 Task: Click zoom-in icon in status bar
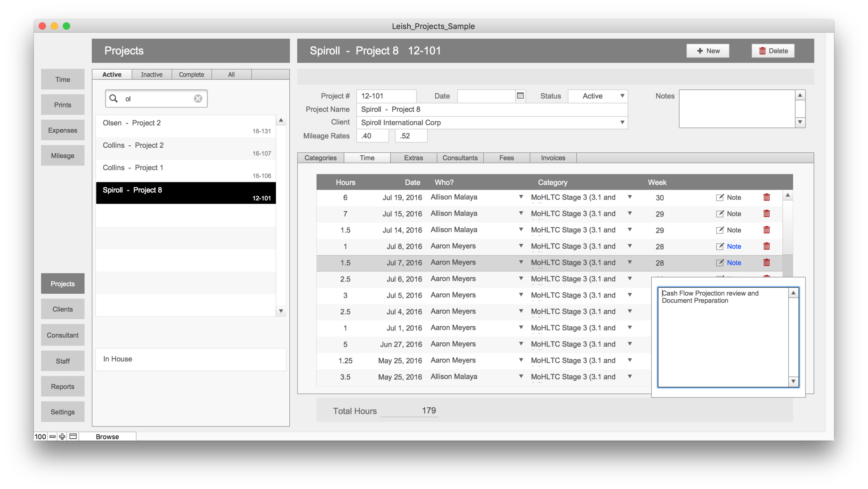click(x=62, y=437)
